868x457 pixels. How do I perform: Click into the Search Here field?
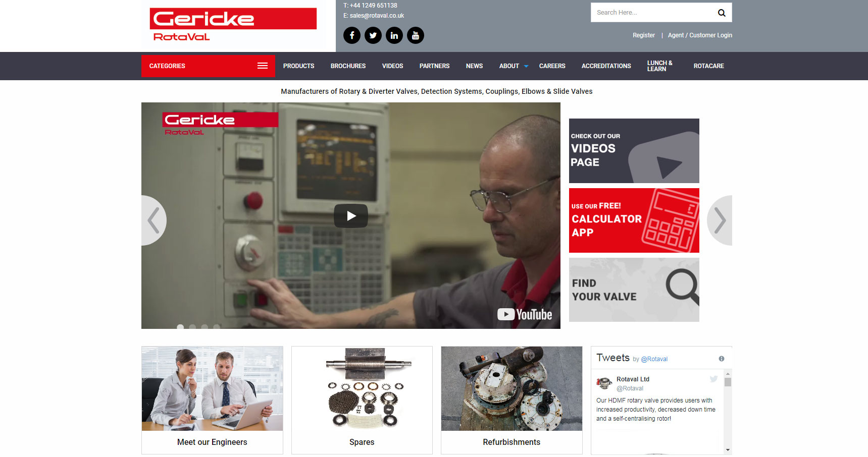coord(651,13)
